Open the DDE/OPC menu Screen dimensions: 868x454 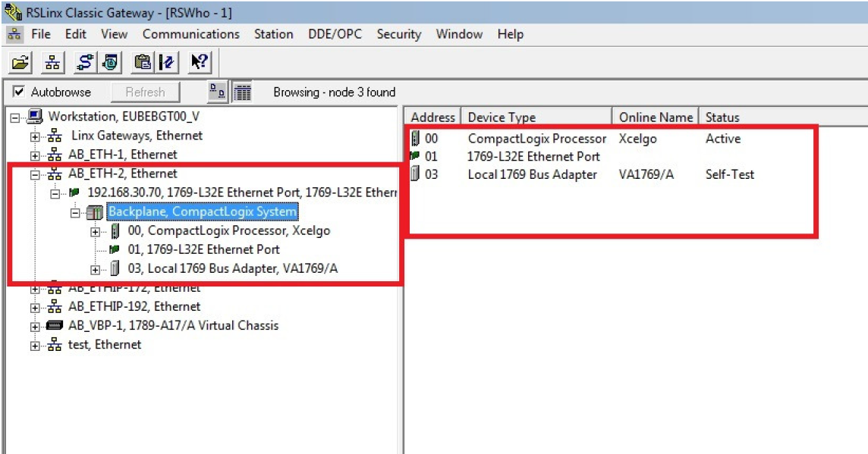click(335, 34)
